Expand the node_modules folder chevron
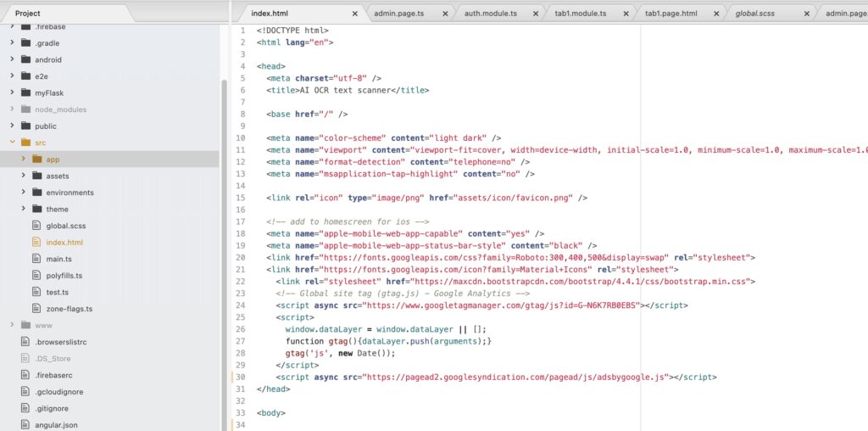 pyautogui.click(x=12, y=109)
